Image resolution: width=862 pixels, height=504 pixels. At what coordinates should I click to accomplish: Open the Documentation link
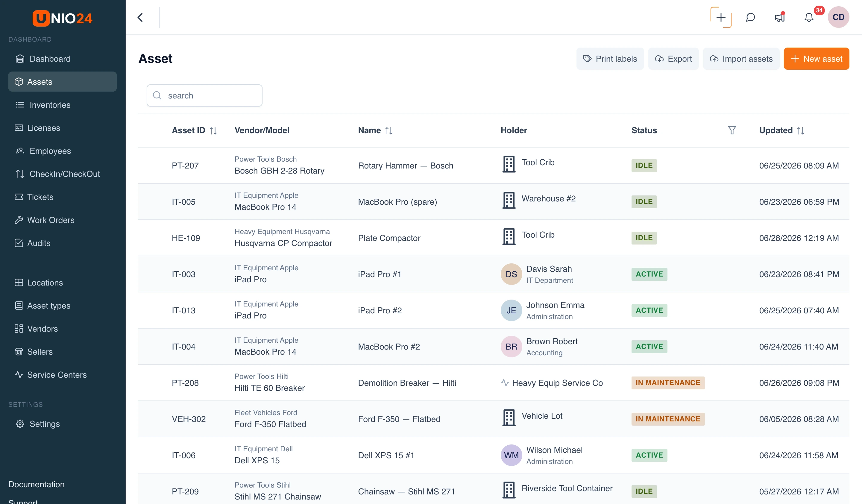37,485
